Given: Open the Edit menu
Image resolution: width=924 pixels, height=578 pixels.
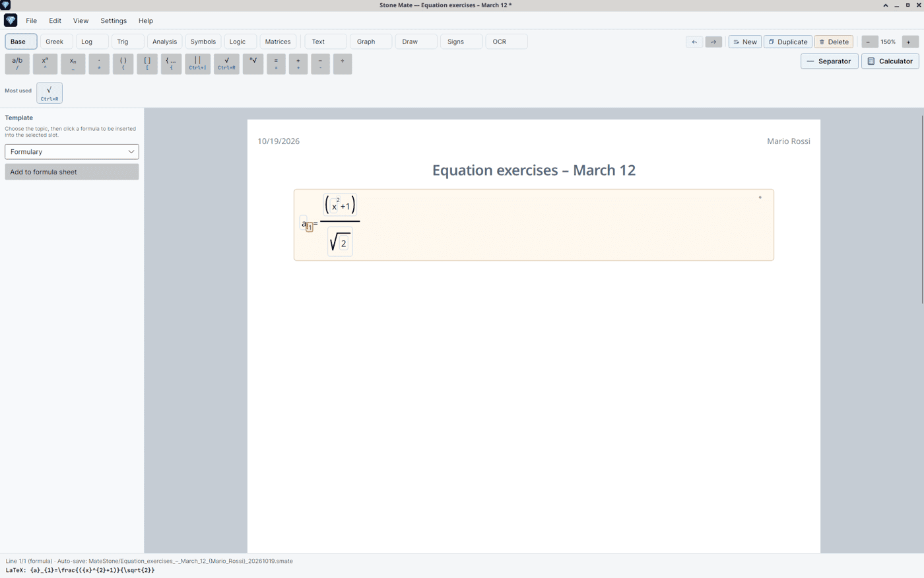Looking at the screenshot, I should [x=55, y=20].
